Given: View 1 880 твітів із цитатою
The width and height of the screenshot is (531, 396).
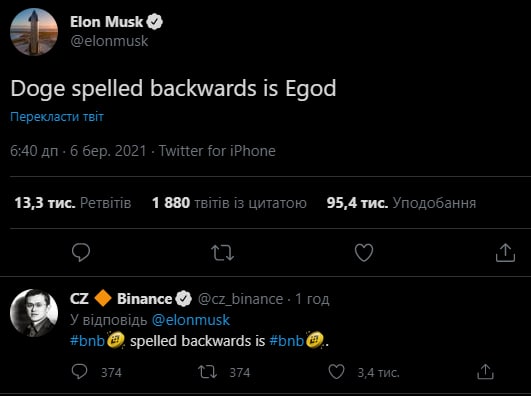Looking at the screenshot, I should tap(229, 203).
